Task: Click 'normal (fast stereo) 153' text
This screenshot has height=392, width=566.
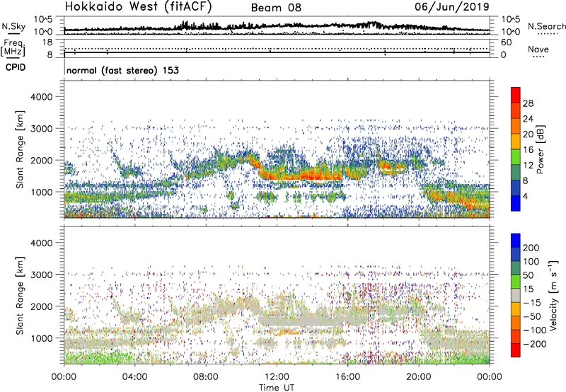Action: click(122, 70)
